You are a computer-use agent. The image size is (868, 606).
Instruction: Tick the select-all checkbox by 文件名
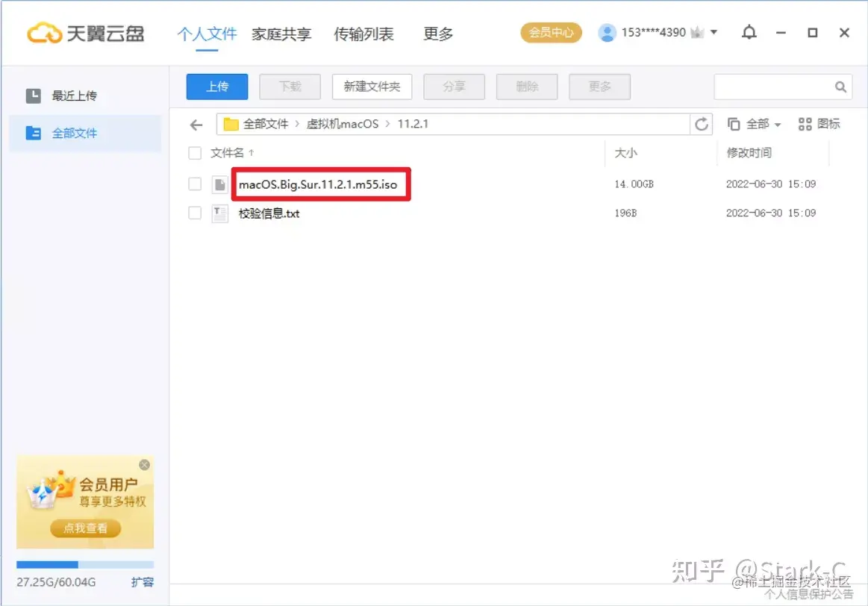pos(195,153)
